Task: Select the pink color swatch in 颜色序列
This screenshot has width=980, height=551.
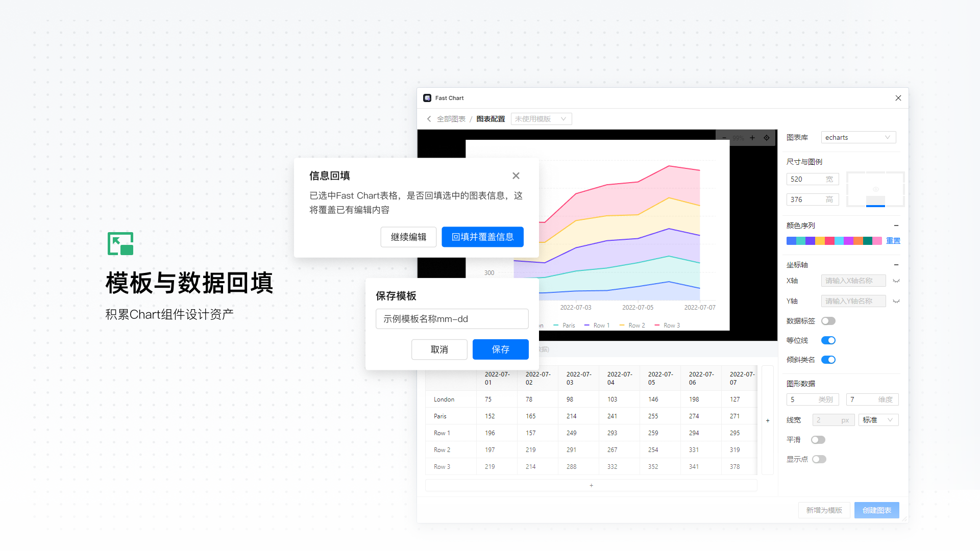Action: [877, 240]
